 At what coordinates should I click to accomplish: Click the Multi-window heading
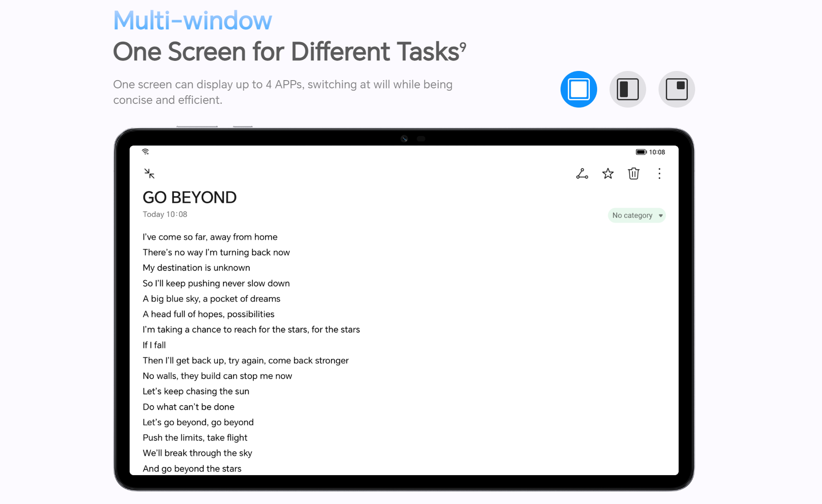192,21
